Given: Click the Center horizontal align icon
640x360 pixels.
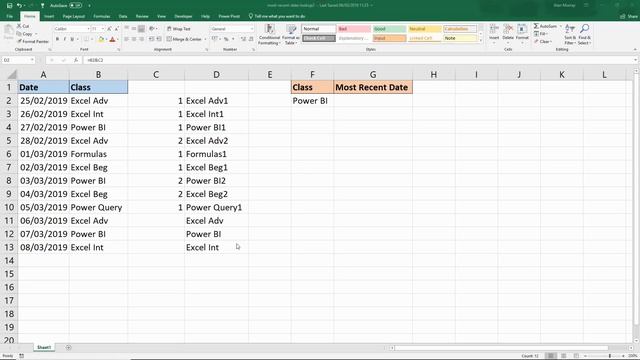Looking at the screenshot, I should click(134, 39).
